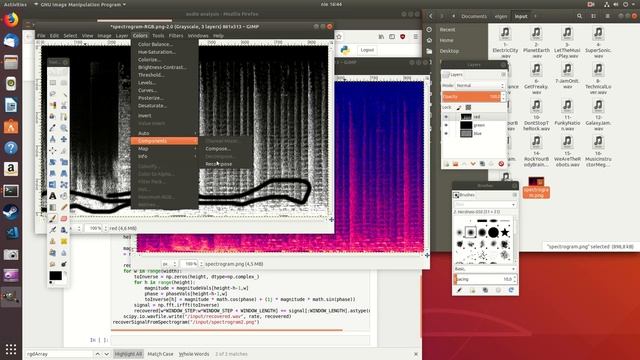Select the Blend gradient tool
Viewport: 640px width, 360px height.
coord(53,208)
